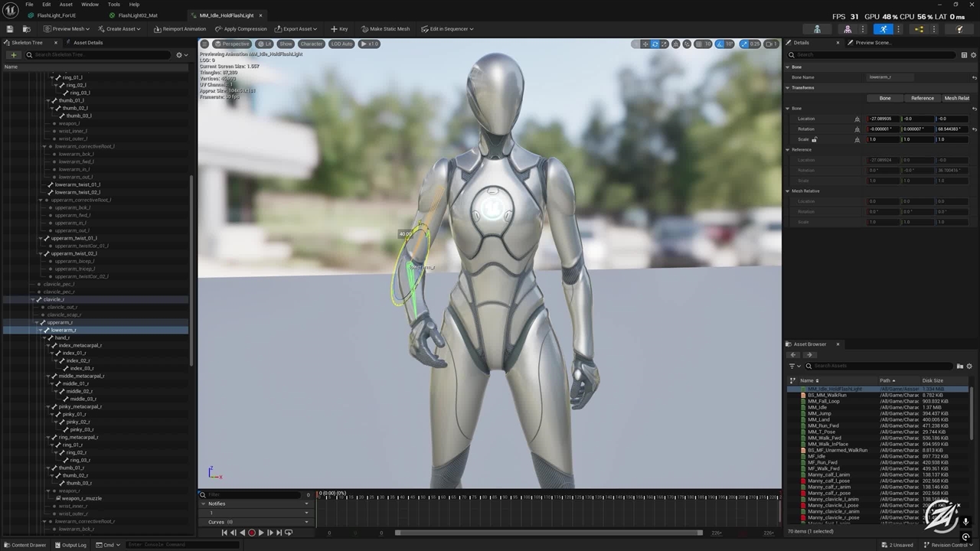
Task: Click the Reference transform button
Action: 922,98
